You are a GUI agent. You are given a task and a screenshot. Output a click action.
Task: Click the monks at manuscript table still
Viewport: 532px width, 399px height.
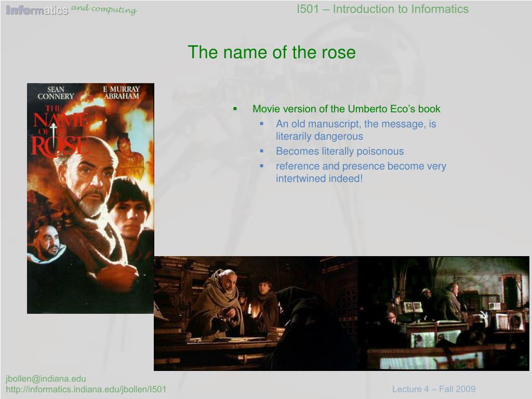[x=256, y=313]
